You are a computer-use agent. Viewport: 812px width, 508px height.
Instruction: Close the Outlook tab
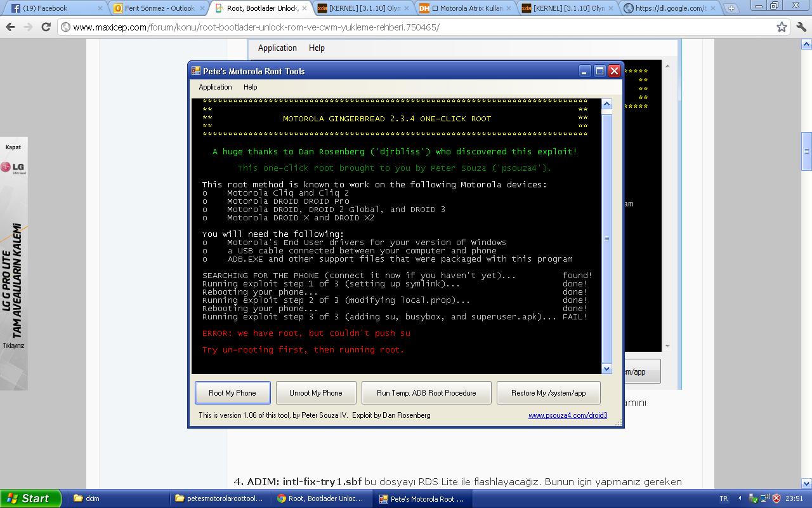[201, 8]
